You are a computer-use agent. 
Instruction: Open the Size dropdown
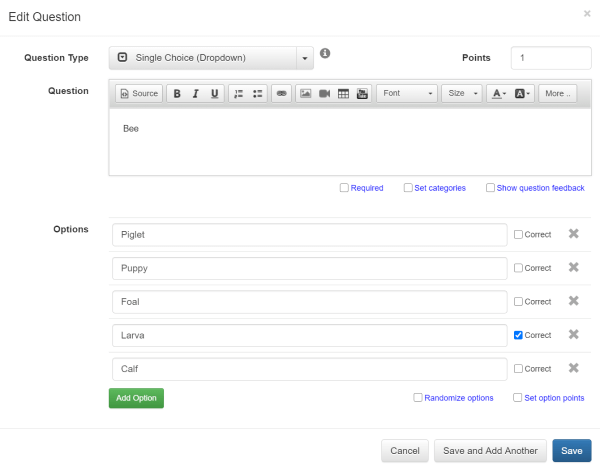[461, 93]
